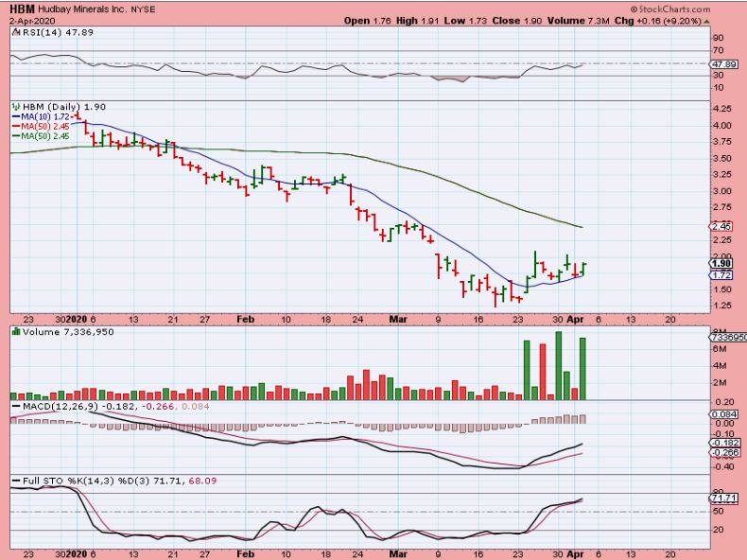This screenshot has width=747, height=560.
Task: Click the 71.71 stochastic axis tag
Action: point(723,499)
